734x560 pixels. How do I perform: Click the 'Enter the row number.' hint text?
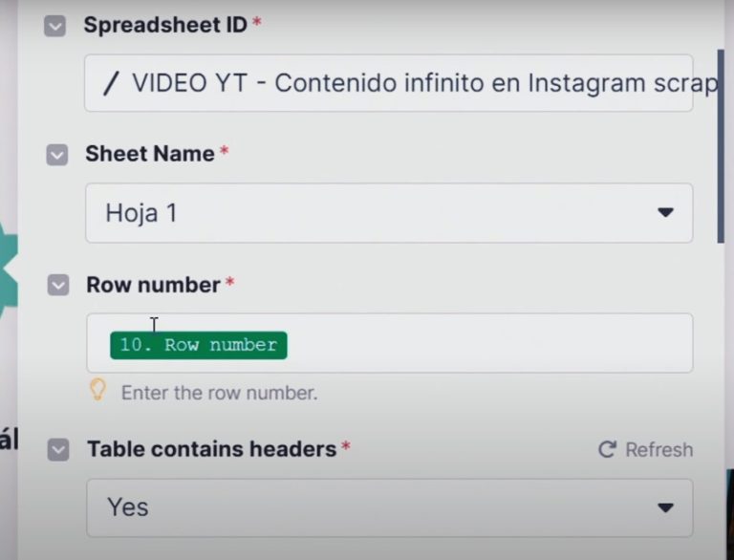pos(219,393)
